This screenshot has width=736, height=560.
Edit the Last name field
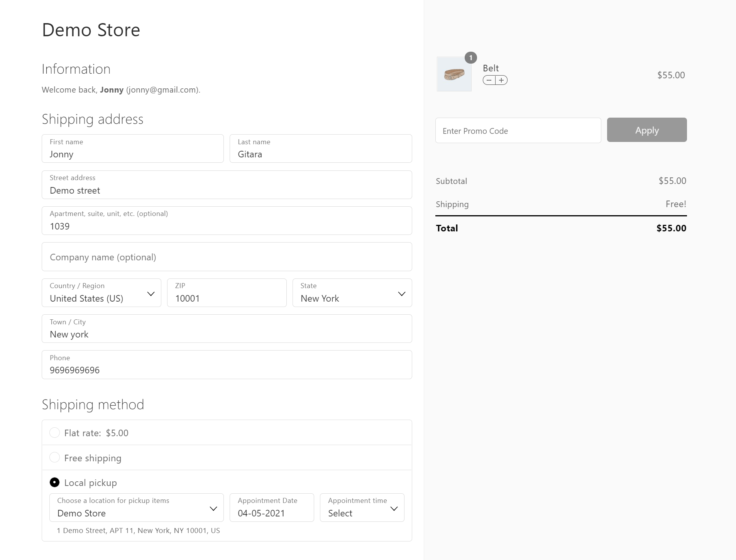pos(320,149)
